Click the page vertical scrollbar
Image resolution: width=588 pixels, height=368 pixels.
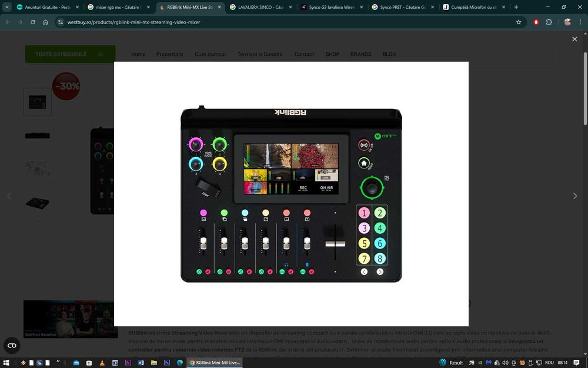coord(585,89)
